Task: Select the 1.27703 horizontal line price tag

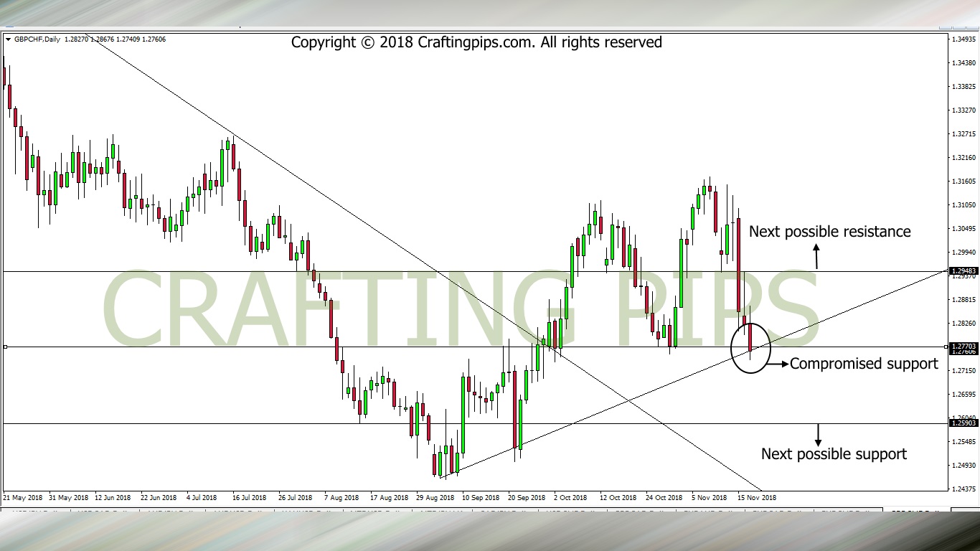Action: point(963,347)
